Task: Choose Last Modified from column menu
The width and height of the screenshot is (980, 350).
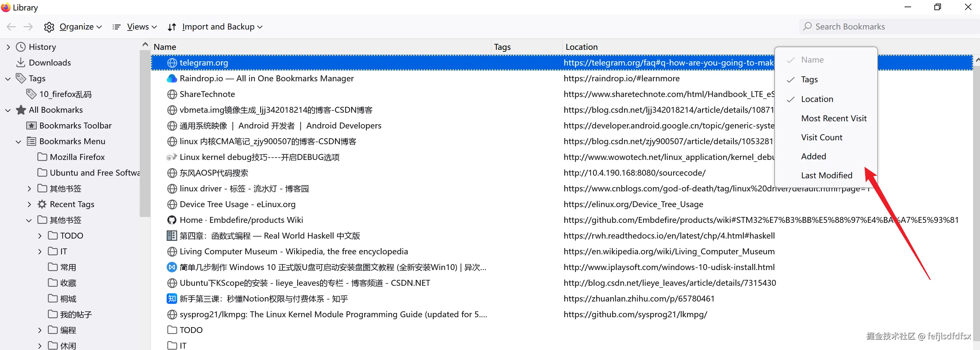Action: click(826, 175)
